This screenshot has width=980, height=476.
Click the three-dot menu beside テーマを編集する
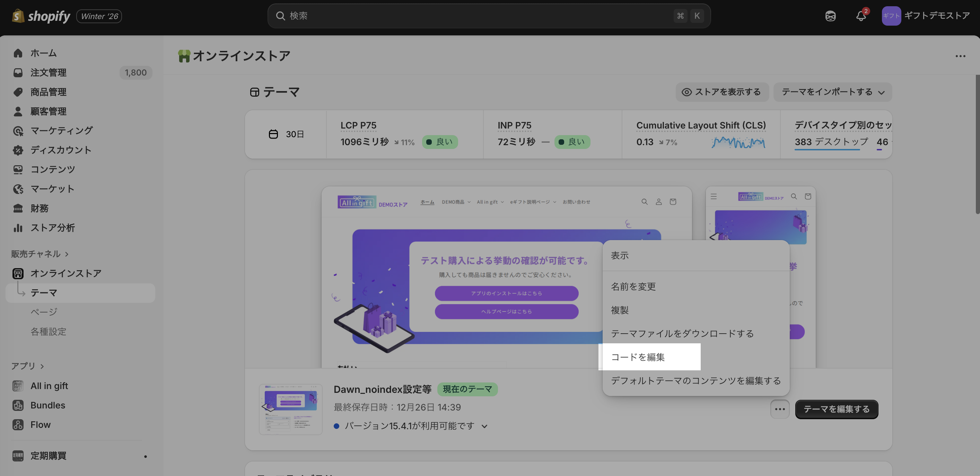point(779,409)
